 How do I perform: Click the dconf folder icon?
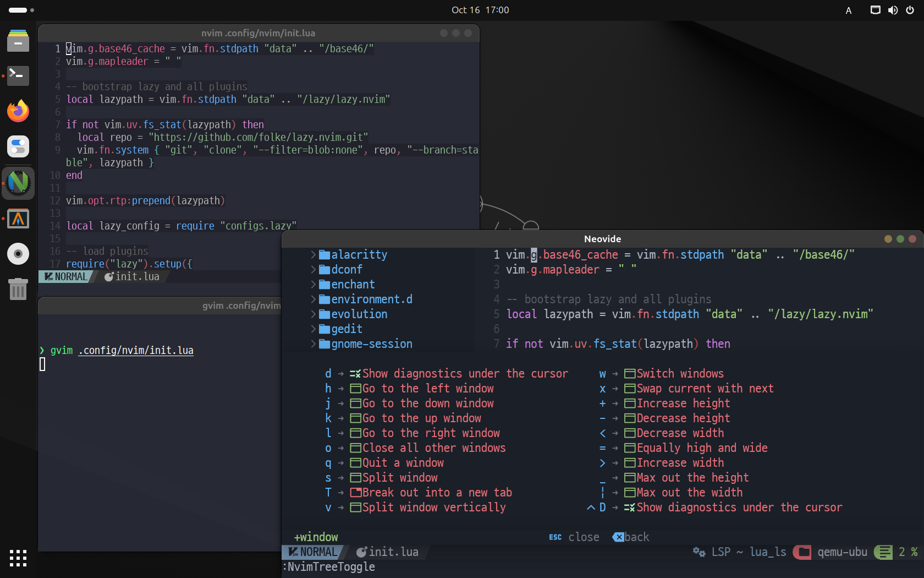click(x=324, y=270)
